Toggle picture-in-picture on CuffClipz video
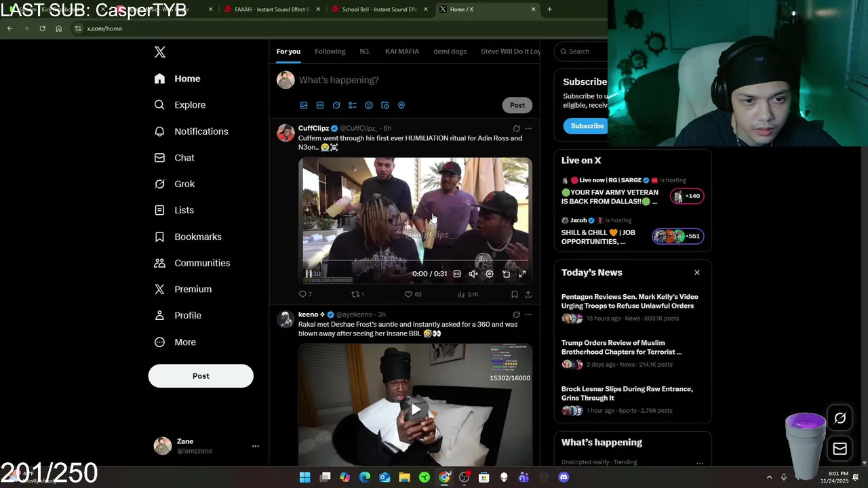 (506, 274)
